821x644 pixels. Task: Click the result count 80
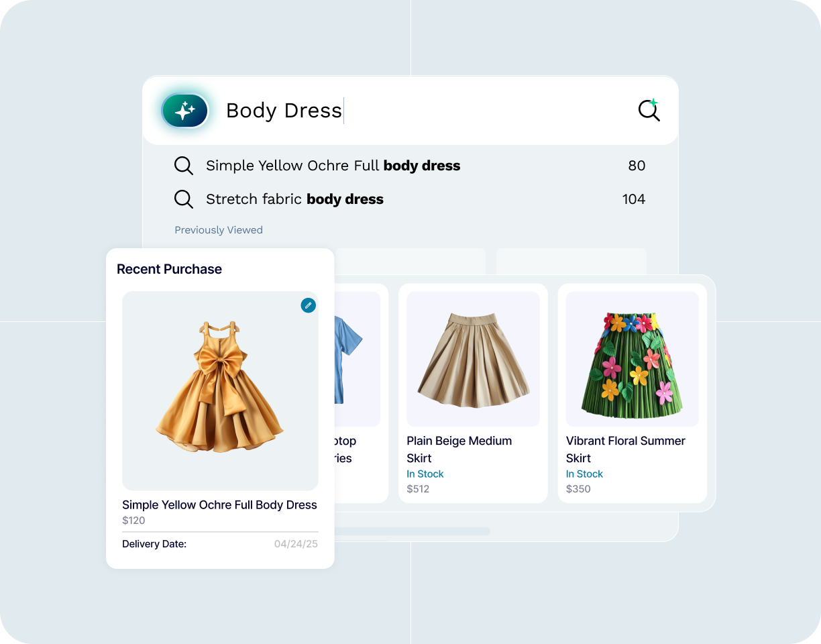(637, 166)
